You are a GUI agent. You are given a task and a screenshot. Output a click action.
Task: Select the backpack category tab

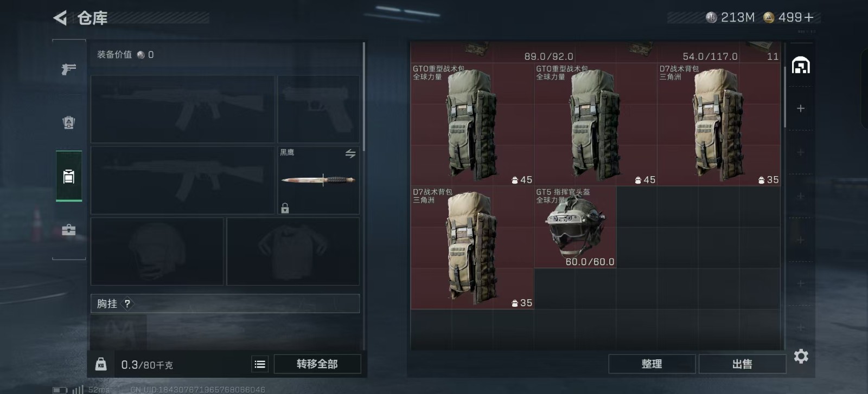[x=69, y=176]
